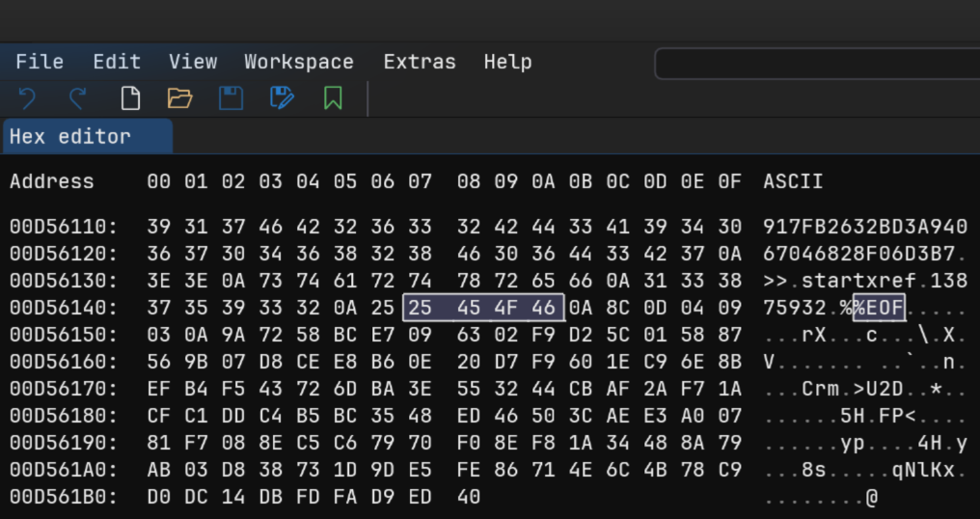The height and width of the screenshot is (519, 980).
Task: Open the Edit menu
Action: pyautogui.click(x=117, y=62)
